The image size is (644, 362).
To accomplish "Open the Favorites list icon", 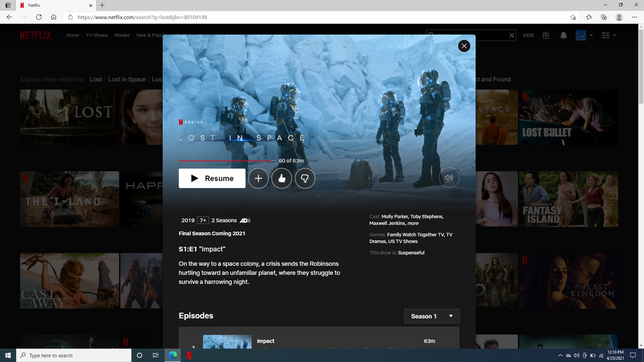I will coord(589,17).
